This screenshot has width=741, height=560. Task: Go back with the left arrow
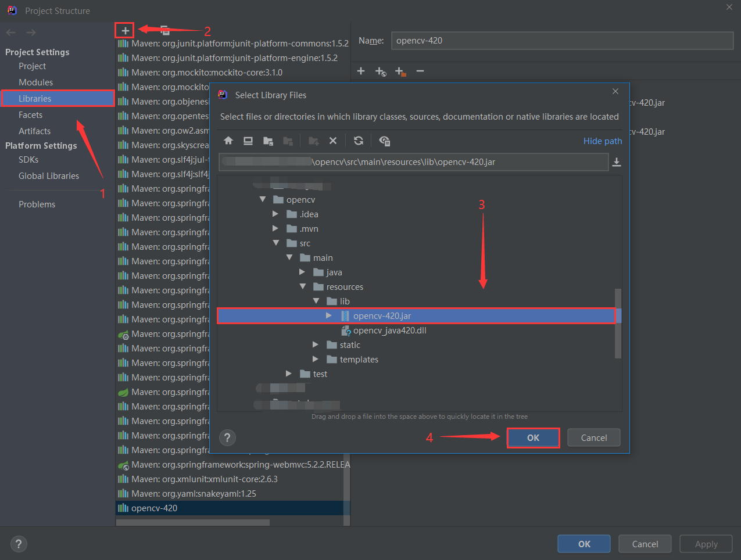click(11, 33)
